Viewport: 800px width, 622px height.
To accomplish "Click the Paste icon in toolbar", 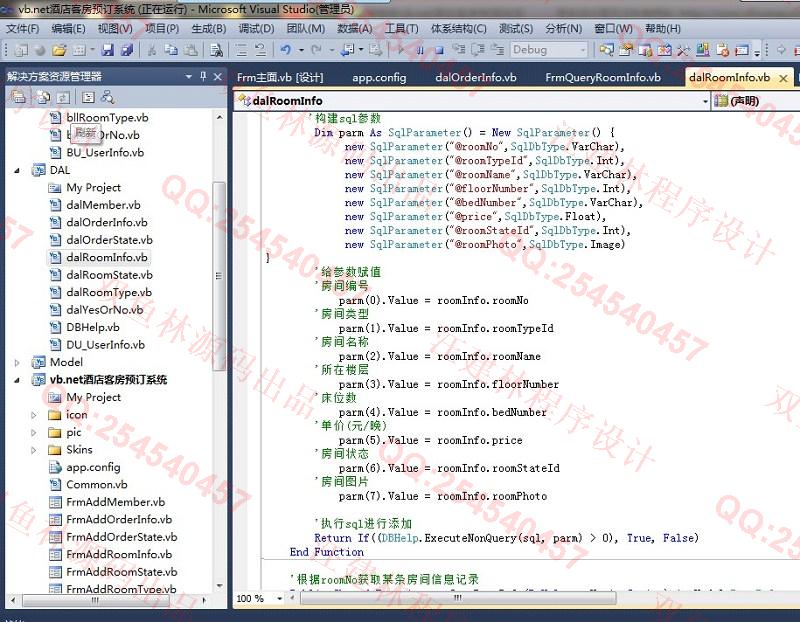I will (191, 50).
